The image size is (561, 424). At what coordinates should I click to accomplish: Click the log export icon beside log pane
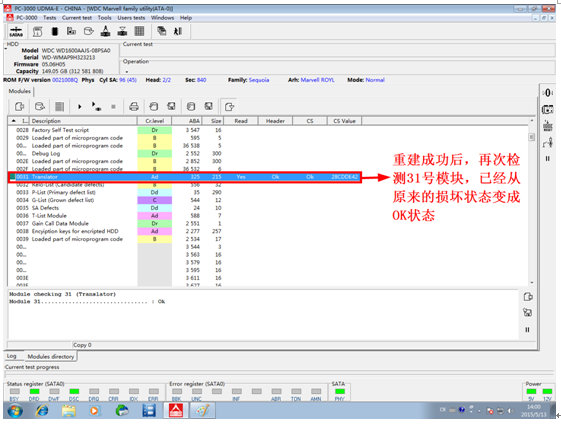[528, 297]
